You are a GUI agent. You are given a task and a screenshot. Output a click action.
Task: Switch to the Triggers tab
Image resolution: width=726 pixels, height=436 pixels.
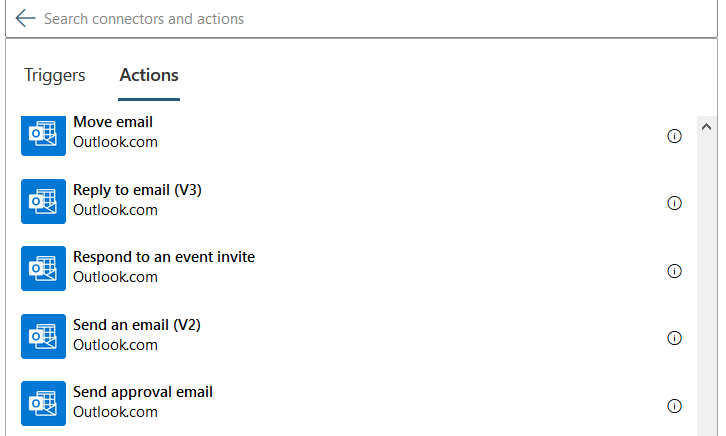55,76
